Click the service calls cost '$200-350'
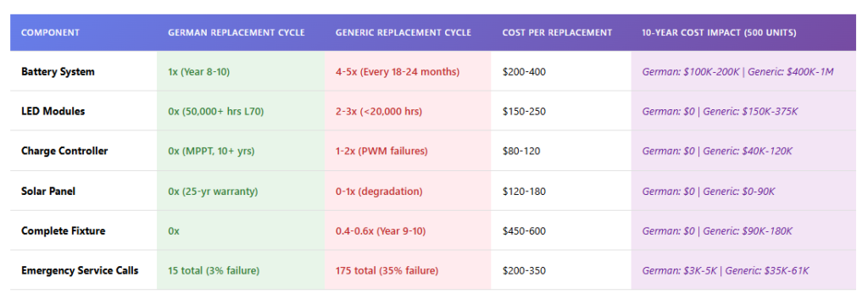The height and width of the screenshot is (305, 868). click(x=524, y=270)
